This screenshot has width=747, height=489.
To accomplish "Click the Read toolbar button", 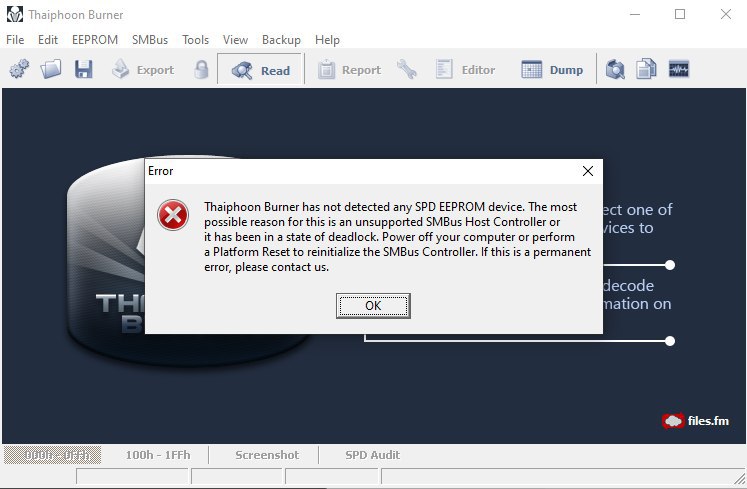I will click(x=261, y=70).
